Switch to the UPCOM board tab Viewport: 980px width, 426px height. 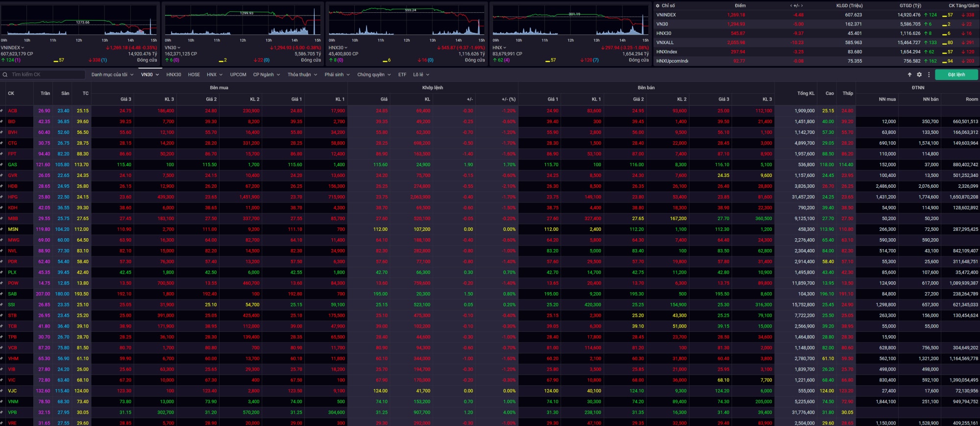tap(238, 75)
